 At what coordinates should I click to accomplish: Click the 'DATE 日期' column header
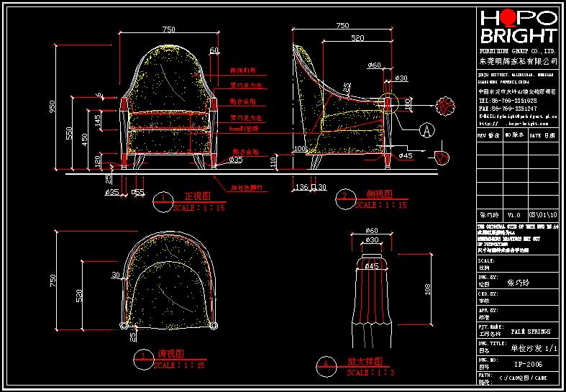click(543, 136)
